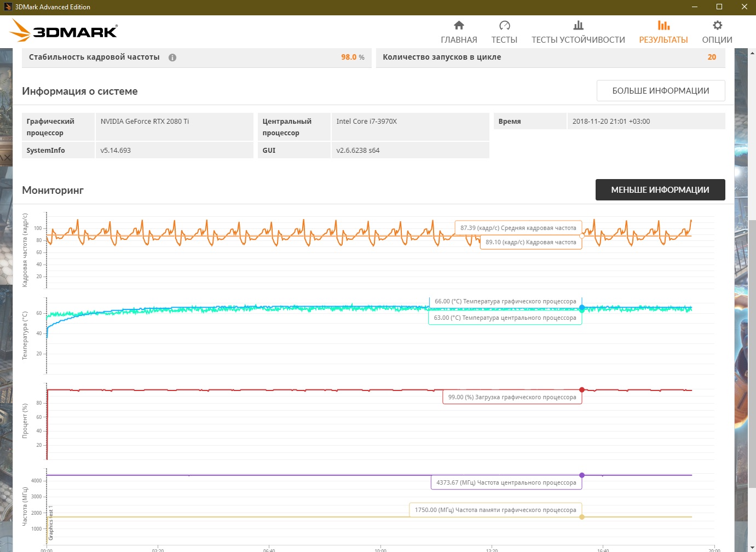Click the GPU temperature marker on the chart
This screenshot has height=552, width=756.
click(582, 308)
